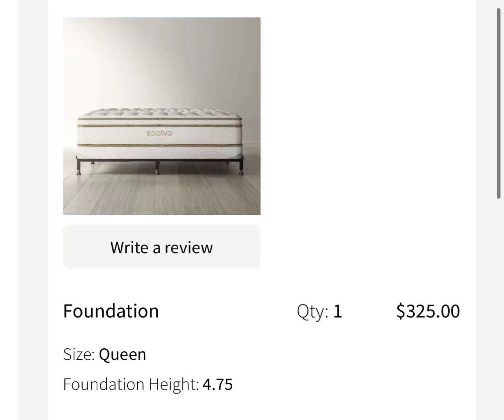Click the metal bed frame in the photo
Viewport: 504px width, 420px height.
159,164
